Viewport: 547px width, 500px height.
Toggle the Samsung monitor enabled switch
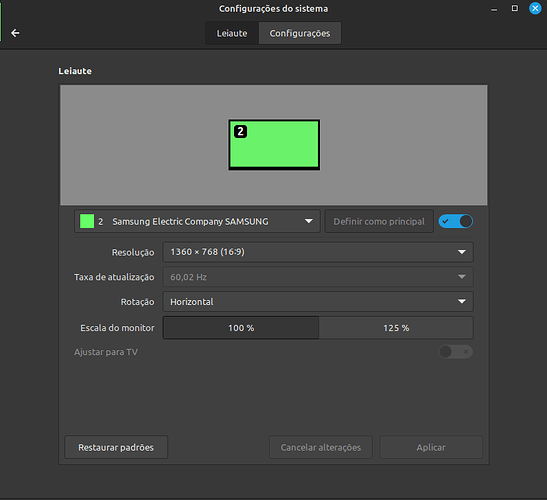click(456, 221)
